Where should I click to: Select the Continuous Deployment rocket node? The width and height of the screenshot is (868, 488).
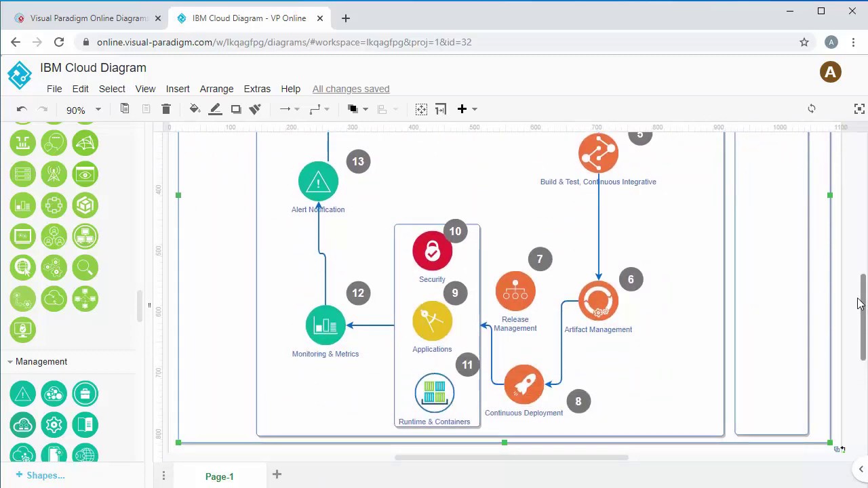(x=524, y=385)
